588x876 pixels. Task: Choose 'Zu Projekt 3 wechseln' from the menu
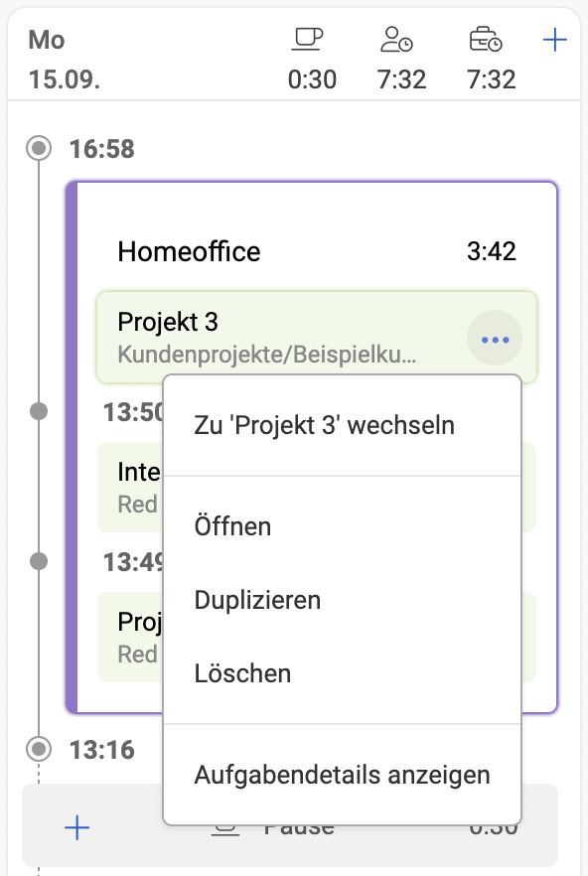point(323,425)
